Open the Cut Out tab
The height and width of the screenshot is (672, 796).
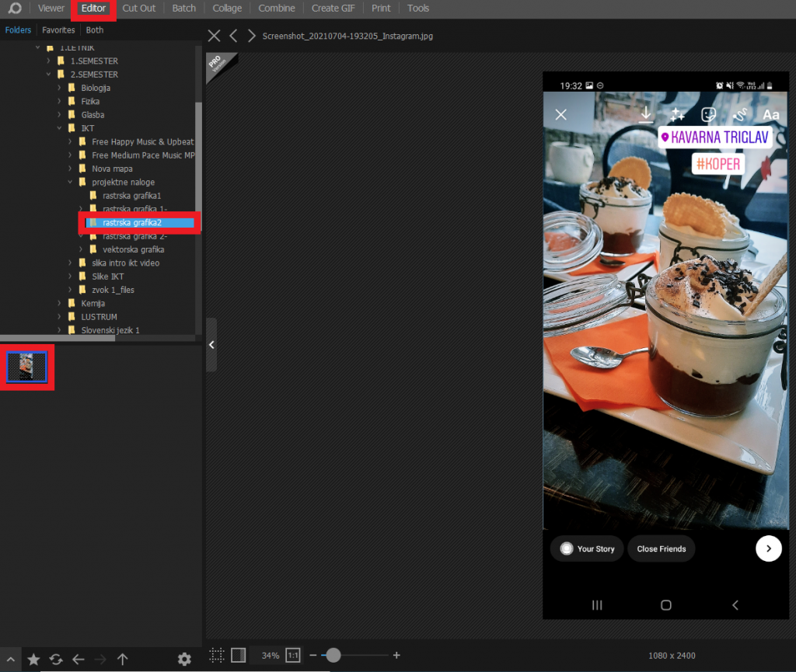(x=138, y=8)
